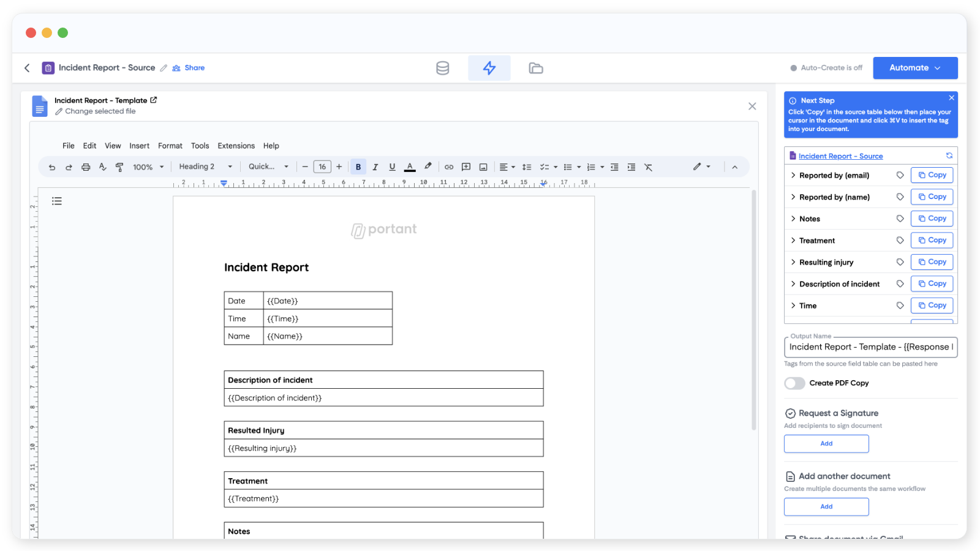Toggle the Create PDF Copy switch
The height and width of the screenshot is (551, 980).
coord(794,383)
